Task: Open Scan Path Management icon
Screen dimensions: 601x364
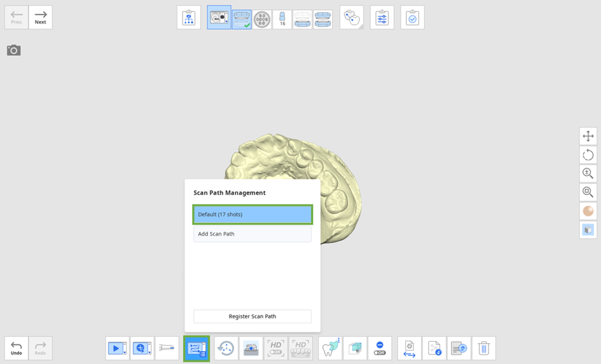Action: [197, 349]
